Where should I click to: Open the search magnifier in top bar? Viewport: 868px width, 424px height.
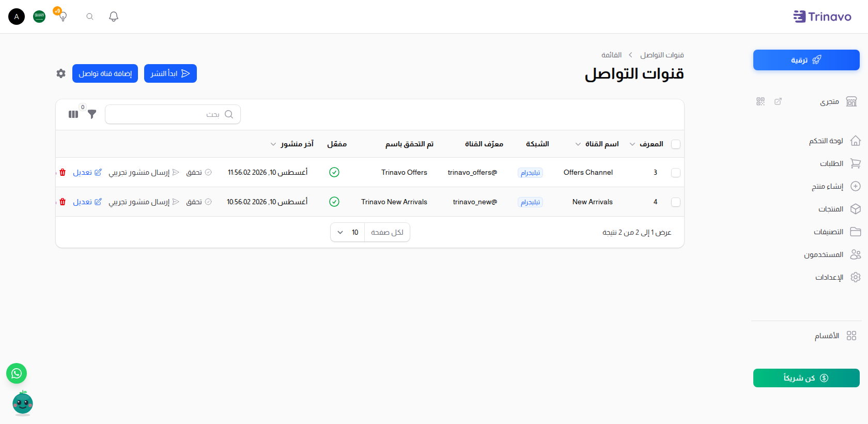pyautogui.click(x=90, y=17)
